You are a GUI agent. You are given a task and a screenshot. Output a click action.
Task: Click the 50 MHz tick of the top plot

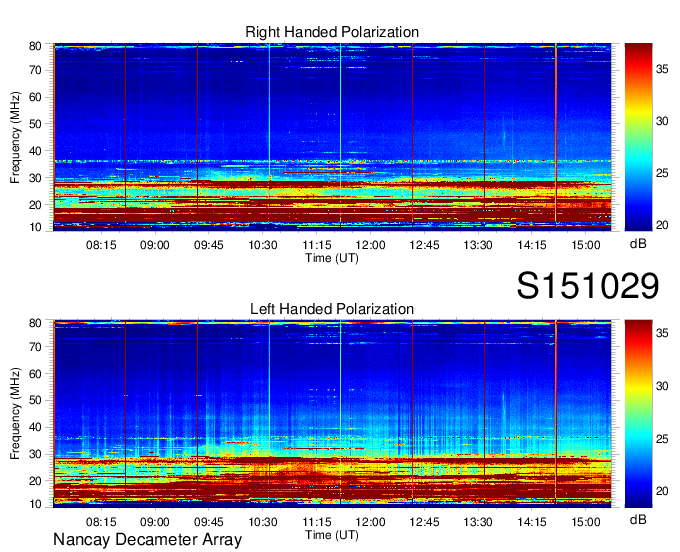35,124
